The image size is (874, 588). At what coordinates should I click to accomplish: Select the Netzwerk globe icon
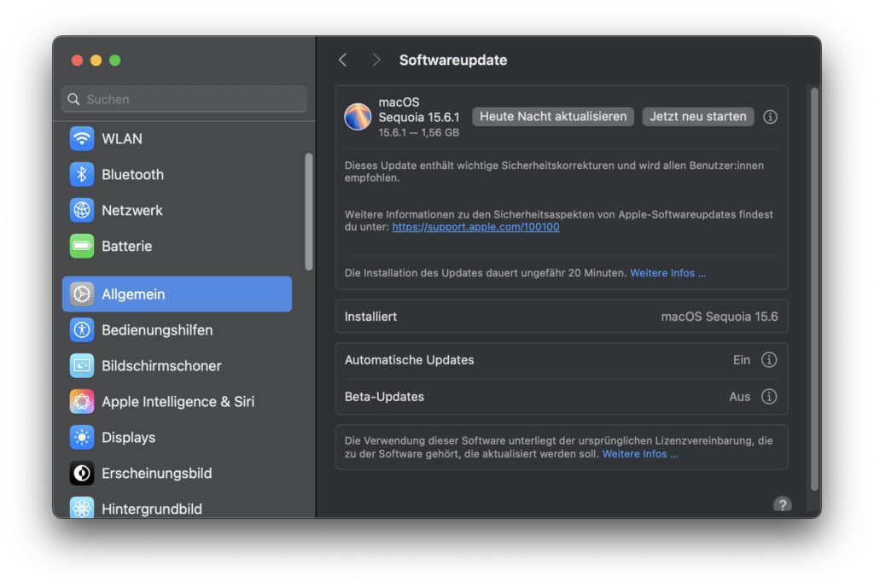click(x=82, y=210)
